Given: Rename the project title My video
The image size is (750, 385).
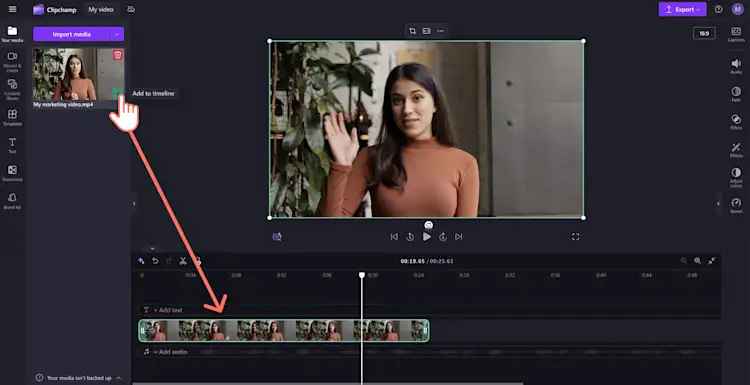Looking at the screenshot, I should [x=101, y=10].
